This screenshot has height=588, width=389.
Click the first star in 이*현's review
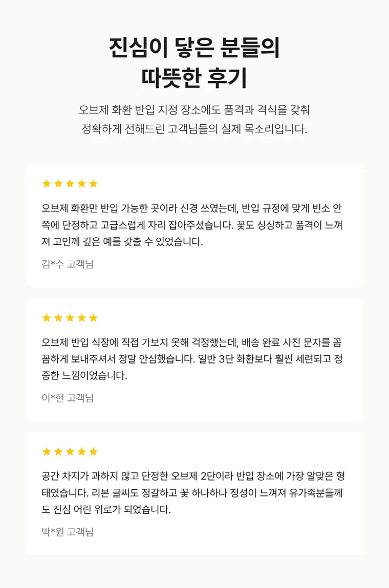47,318
